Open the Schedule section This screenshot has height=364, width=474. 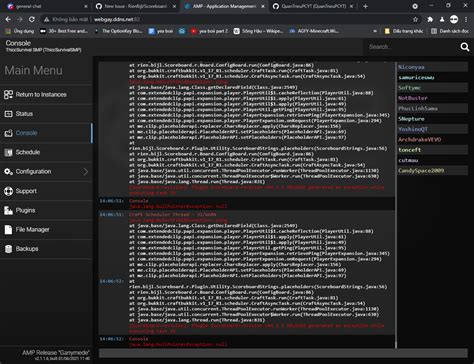click(x=46, y=152)
